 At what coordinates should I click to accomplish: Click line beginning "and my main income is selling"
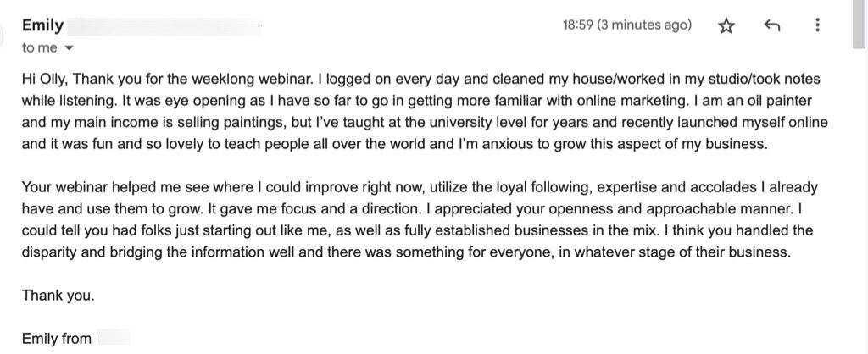(425, 123)
